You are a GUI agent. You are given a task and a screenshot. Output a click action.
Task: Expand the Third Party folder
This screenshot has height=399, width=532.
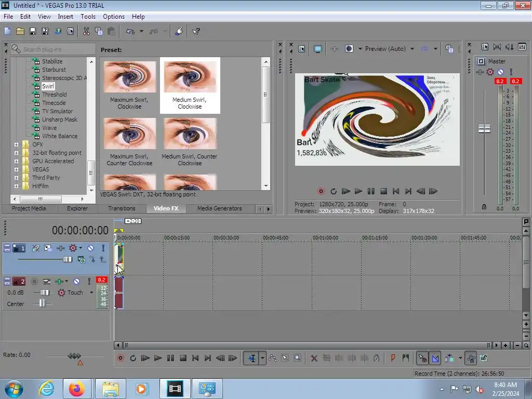click(x=16, y=178)
